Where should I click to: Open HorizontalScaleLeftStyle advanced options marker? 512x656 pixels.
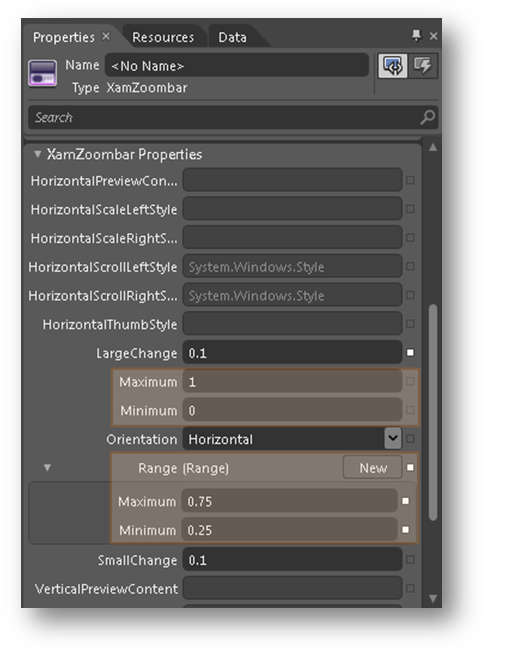coord(410,209)
